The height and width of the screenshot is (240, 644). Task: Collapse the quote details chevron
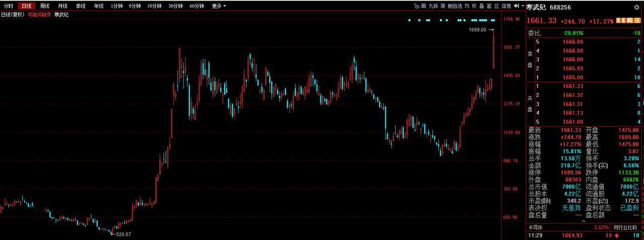click(585, 220)
